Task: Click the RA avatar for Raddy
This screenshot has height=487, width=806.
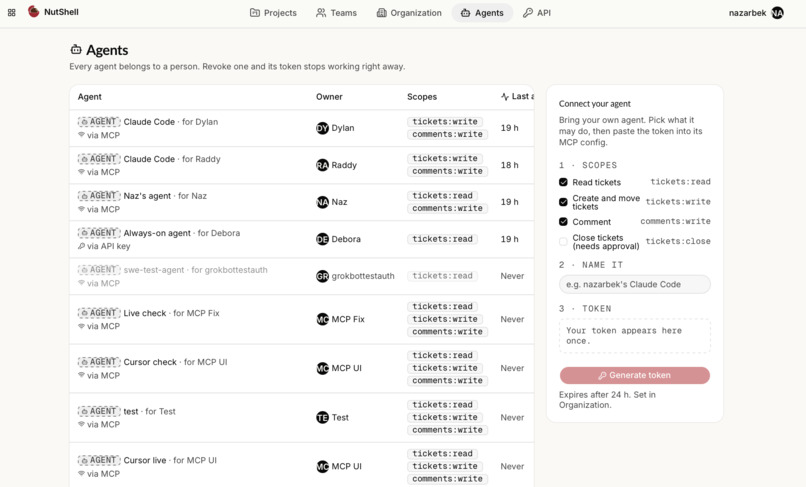Action: pos(322,165)
